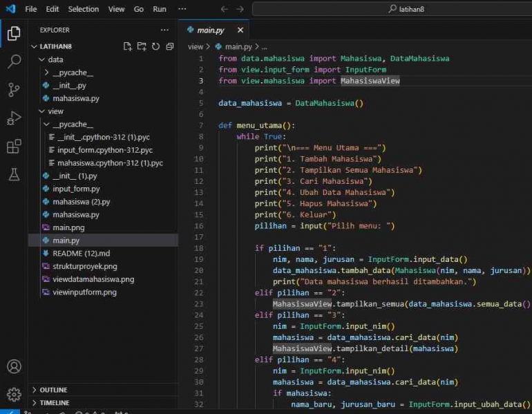Click MahasiswaView import on line 3
This screenshot has width=532, height=414.
(x=370, y=81)
